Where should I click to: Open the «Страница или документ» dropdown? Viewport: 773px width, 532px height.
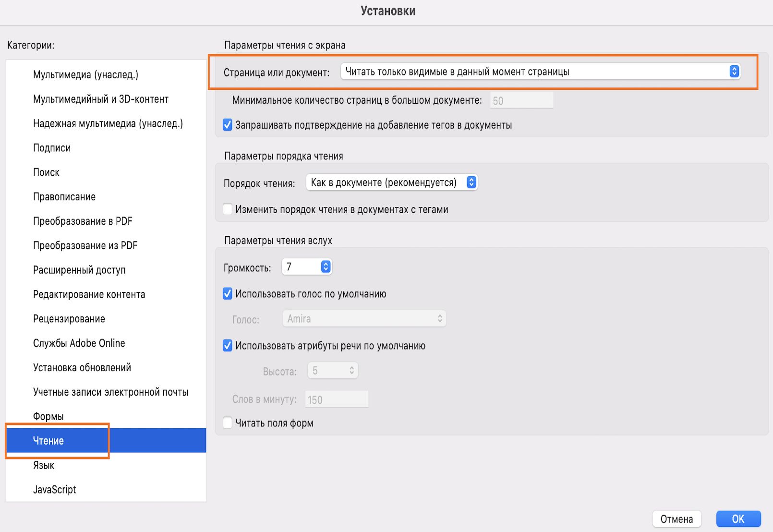[x=540, y=72]
